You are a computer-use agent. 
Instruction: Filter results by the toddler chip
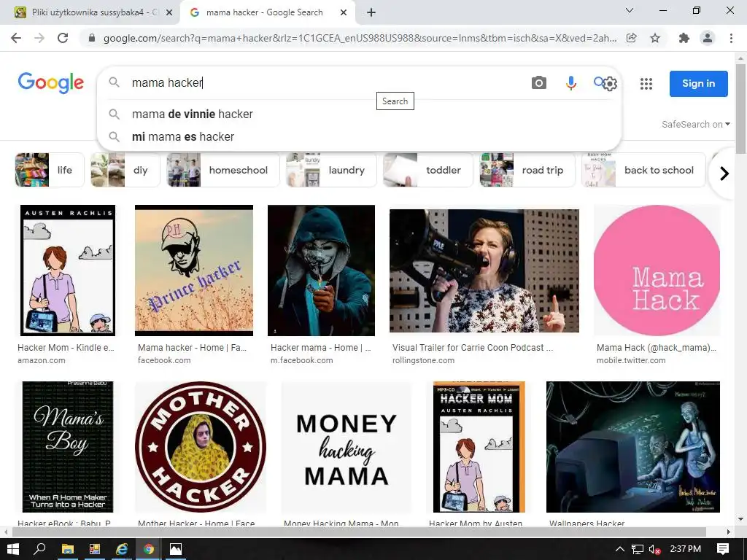click(427, 170)
